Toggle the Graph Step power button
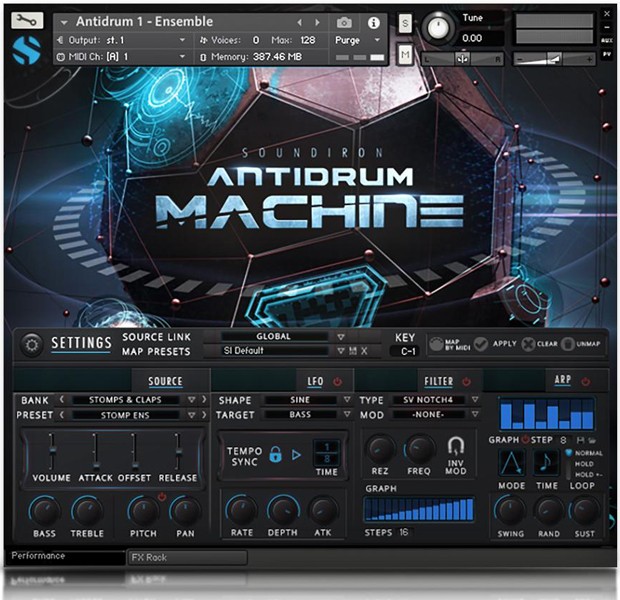This screenshot has height=600, width=620. point(525,440)
